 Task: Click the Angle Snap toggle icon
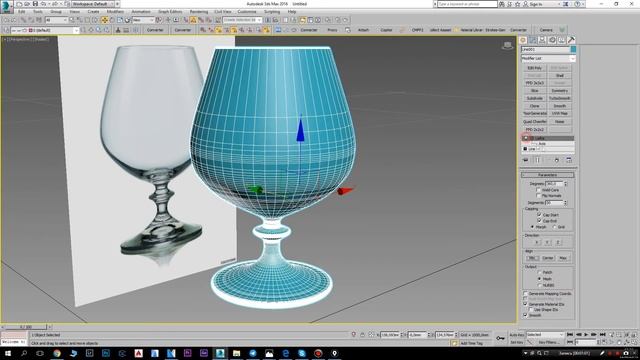click(x=193, y=20)
